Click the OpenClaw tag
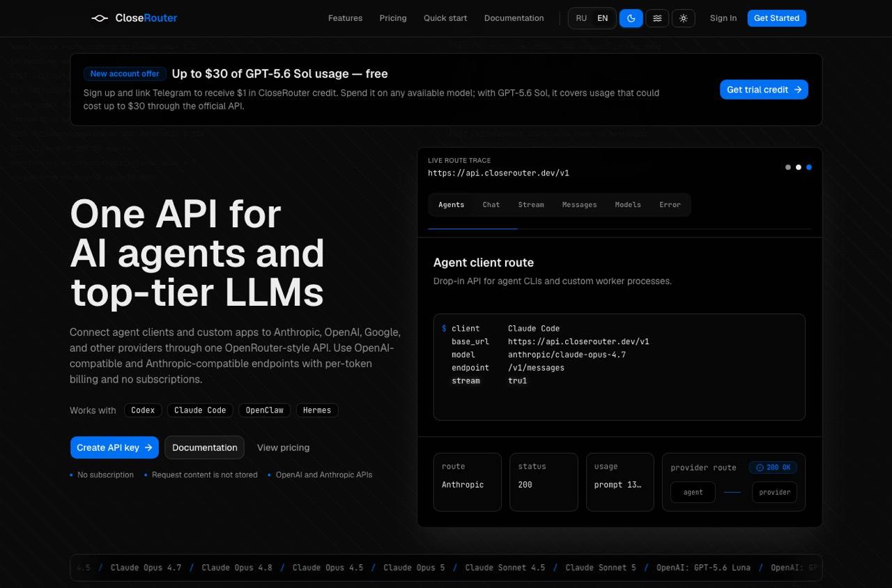This screenshot has height=588, width=892. pyautogui.click(x=265, y=410)
